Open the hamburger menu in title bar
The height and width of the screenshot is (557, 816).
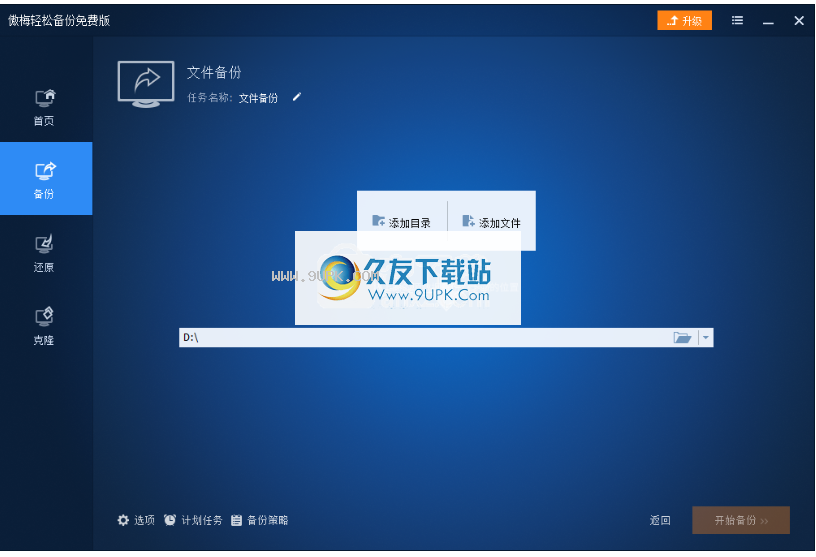tap(737, 20)
